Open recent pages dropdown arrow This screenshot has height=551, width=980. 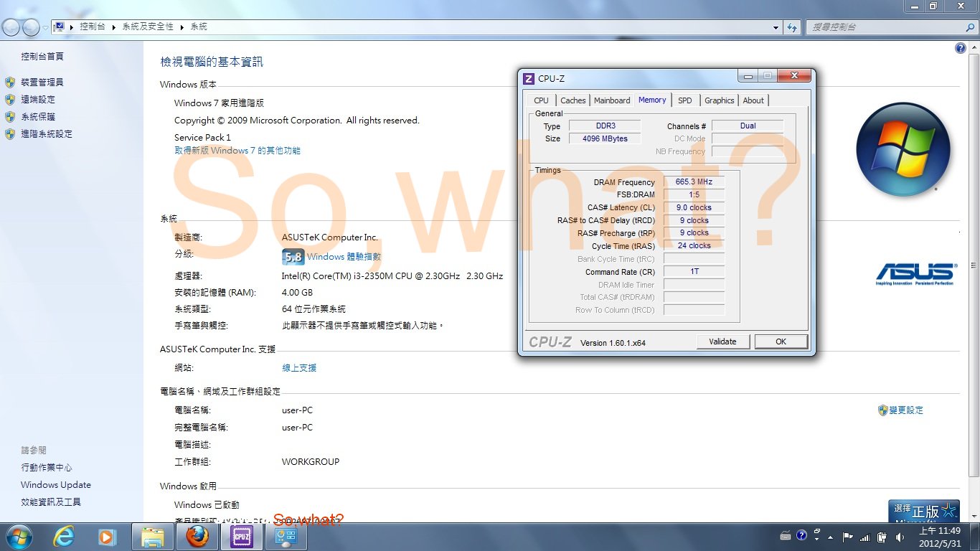pyautogui.click(x=45, y=27)
